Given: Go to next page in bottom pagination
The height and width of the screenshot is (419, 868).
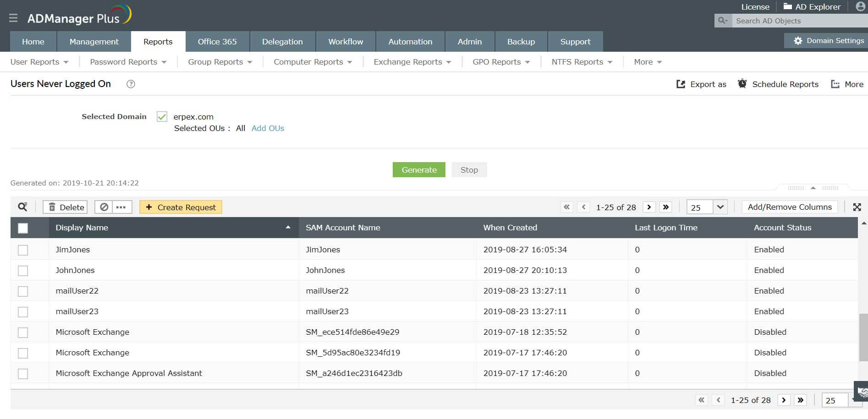Looking at the screenshot, I should (784, 400).
